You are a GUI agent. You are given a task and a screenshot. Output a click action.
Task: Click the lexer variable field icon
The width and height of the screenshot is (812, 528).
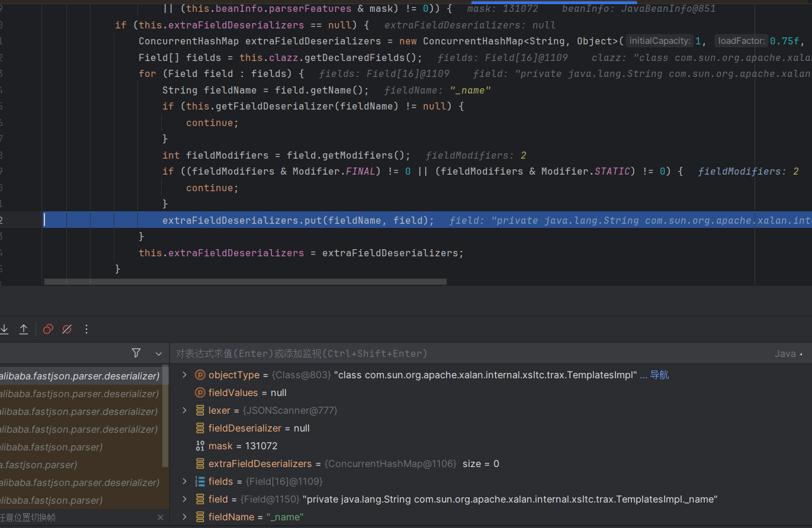coord(200,410)
